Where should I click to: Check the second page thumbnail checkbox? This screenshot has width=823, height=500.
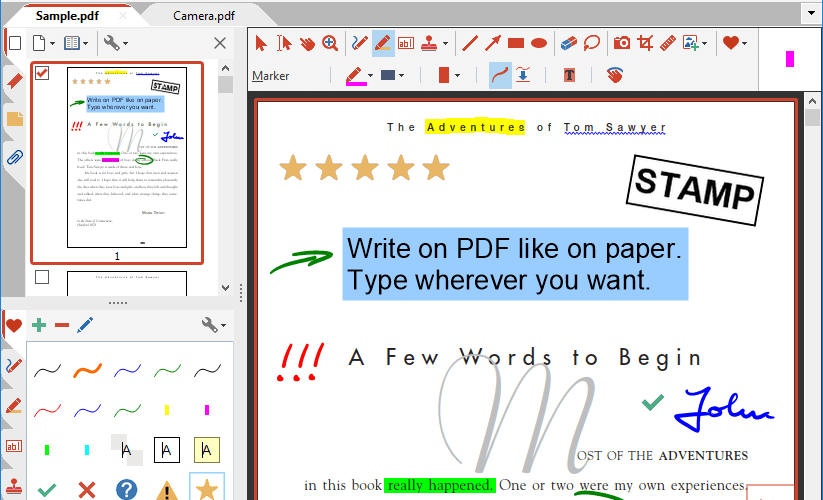pyautogui.click(x=42, y=277)
